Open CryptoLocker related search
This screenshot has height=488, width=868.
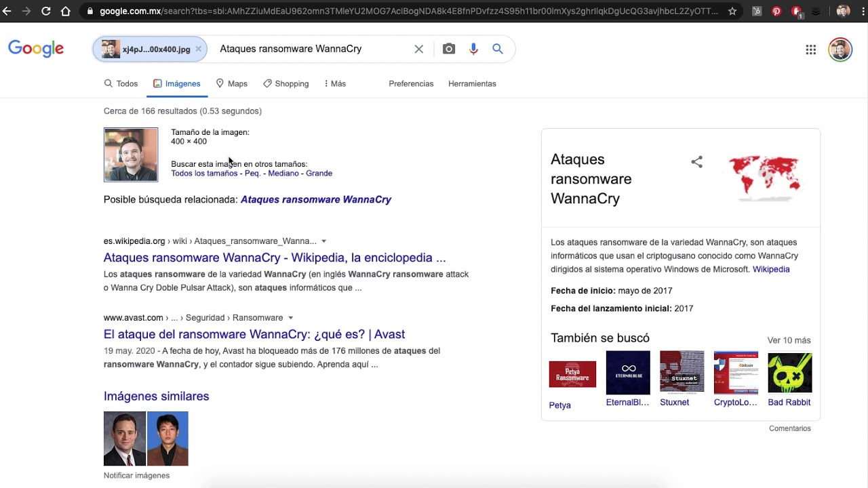click(736, 380)
